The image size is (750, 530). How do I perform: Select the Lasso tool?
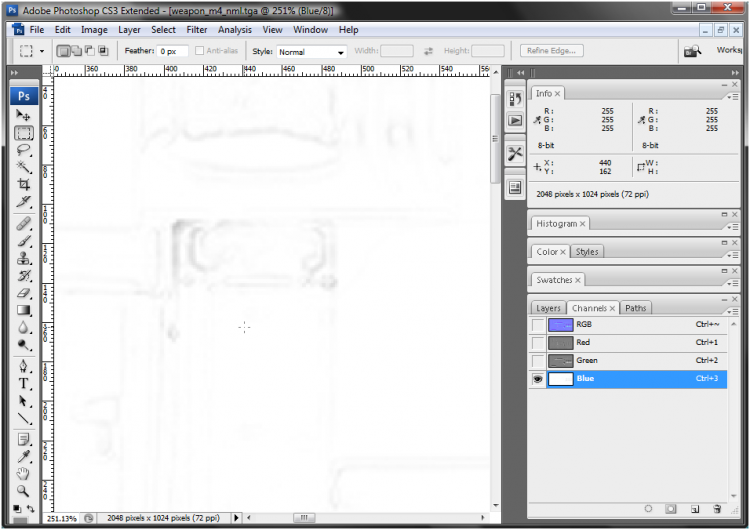coord(24,150)
